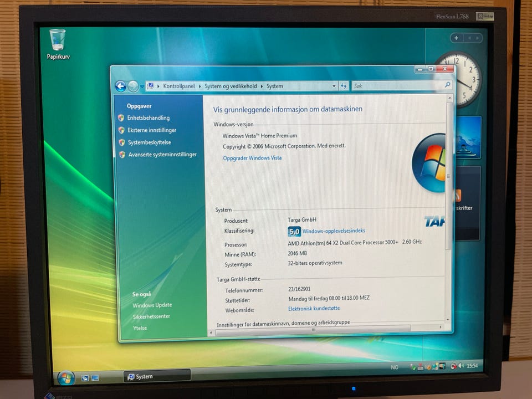Viewport: 532px width, 399px height.
Task: Open Systembeskyttelse task
Action: (149, 142)
